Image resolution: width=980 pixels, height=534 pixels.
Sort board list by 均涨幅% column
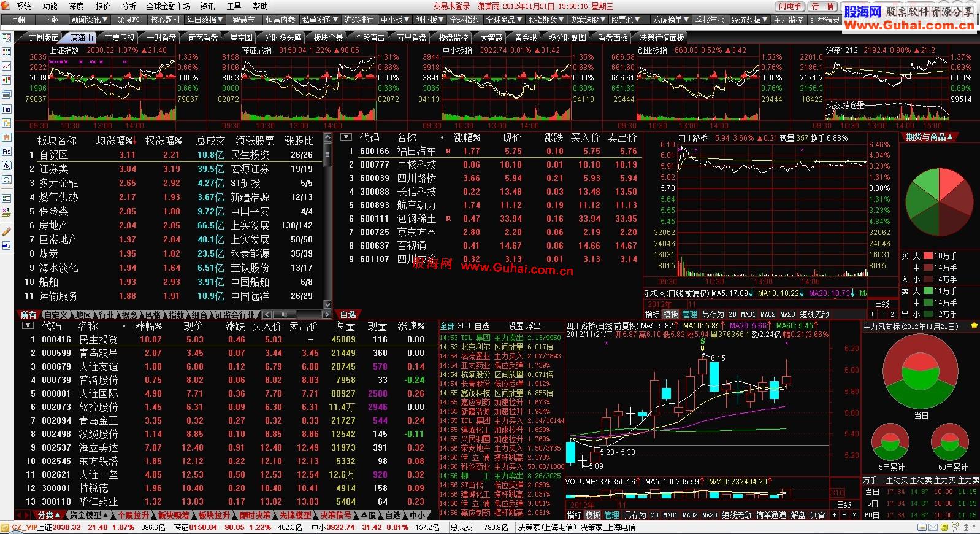pos(115,141)
